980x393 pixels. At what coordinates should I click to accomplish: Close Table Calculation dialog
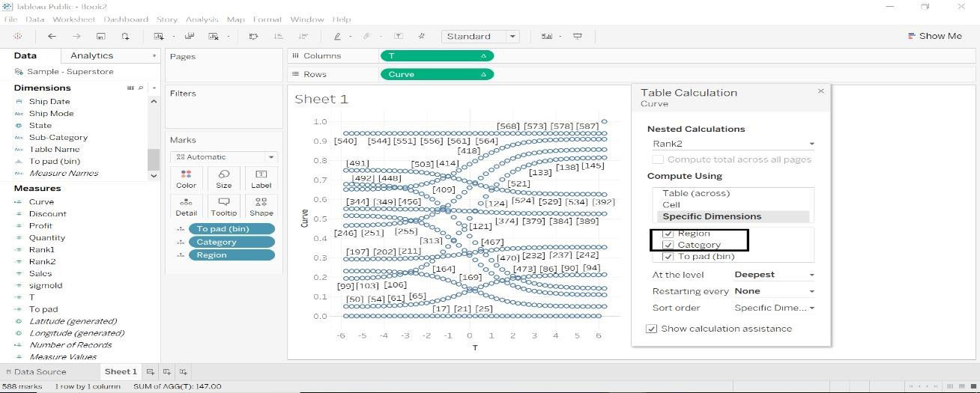click(821, 91)
